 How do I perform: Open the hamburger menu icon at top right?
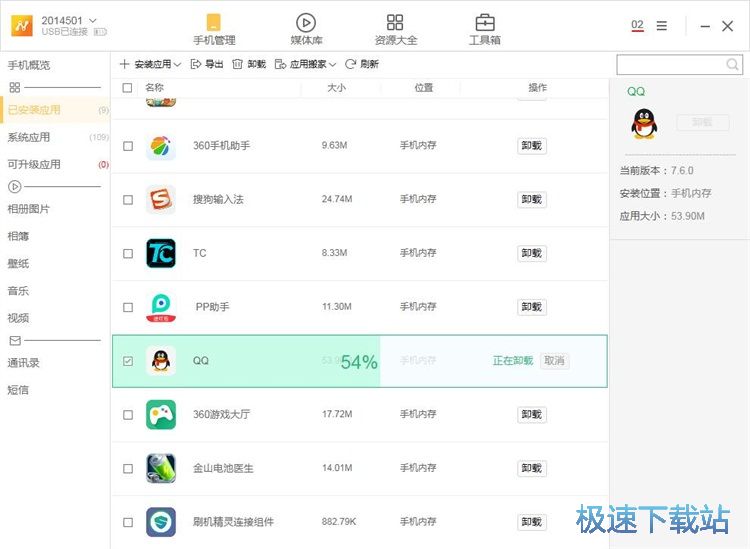662,26
